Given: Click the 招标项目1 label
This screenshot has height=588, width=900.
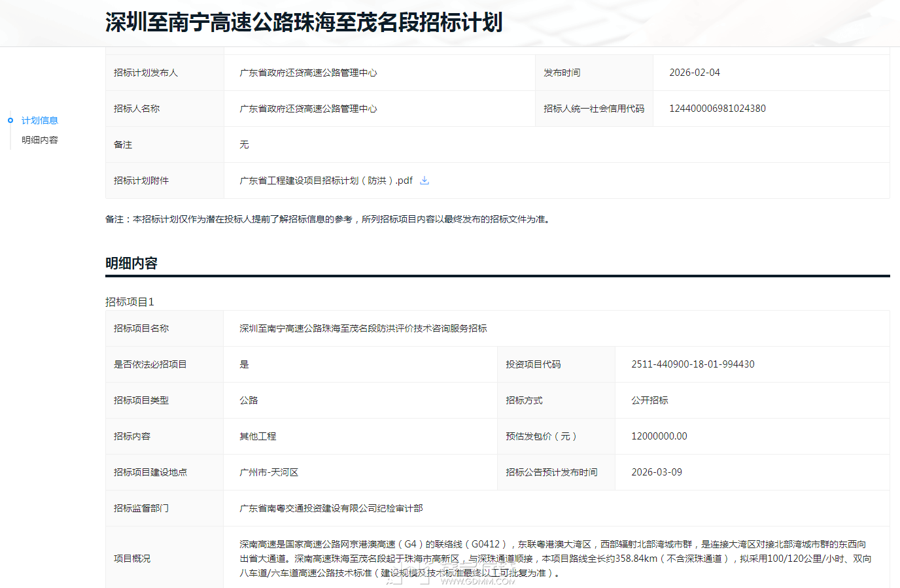Looking at the screenshot, I should pos(130,302).
